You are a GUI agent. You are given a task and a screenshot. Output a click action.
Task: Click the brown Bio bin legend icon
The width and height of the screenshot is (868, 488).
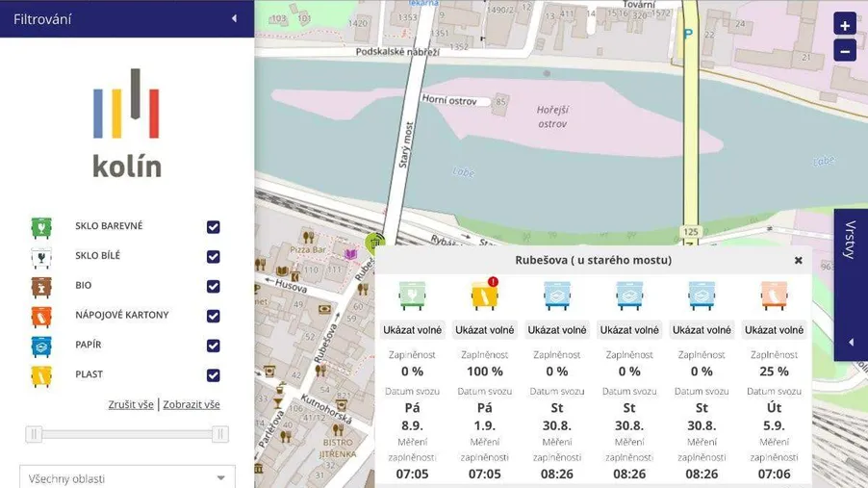coord(41,286)
